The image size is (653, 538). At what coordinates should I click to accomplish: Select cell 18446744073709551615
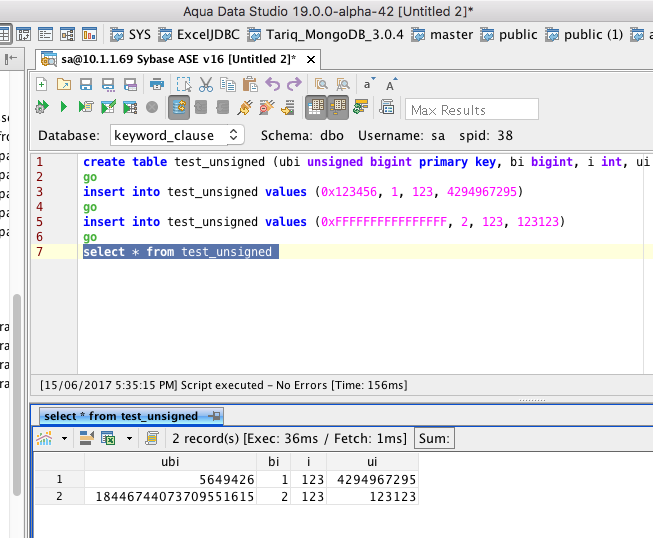[x=170, y=496]
